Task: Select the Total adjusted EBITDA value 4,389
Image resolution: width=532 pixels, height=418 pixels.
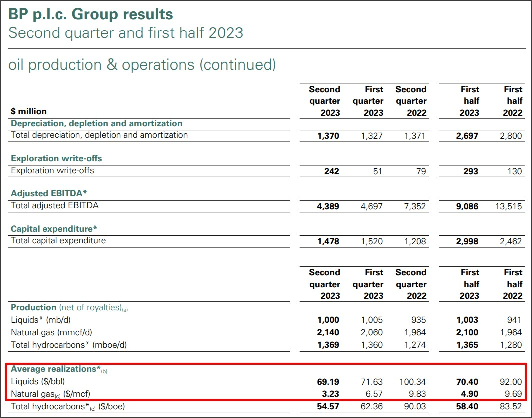Action: (x=330, y=205)
